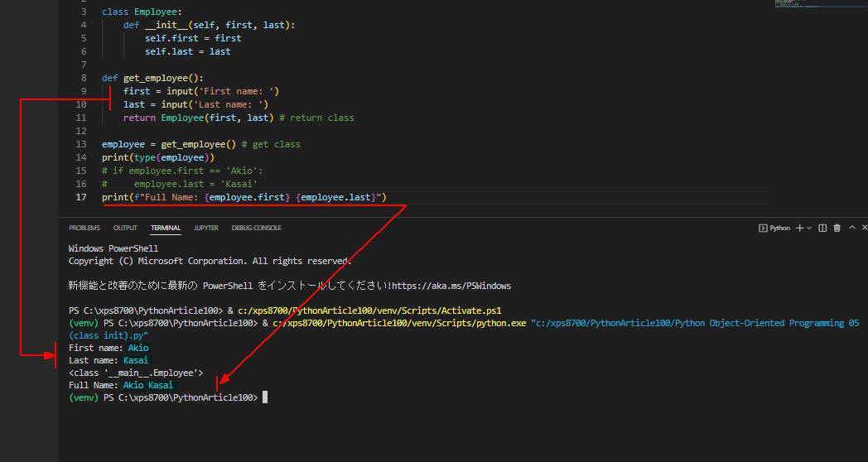
Task: Open the JUPYTER tab
Action: [x=206, y=228]
